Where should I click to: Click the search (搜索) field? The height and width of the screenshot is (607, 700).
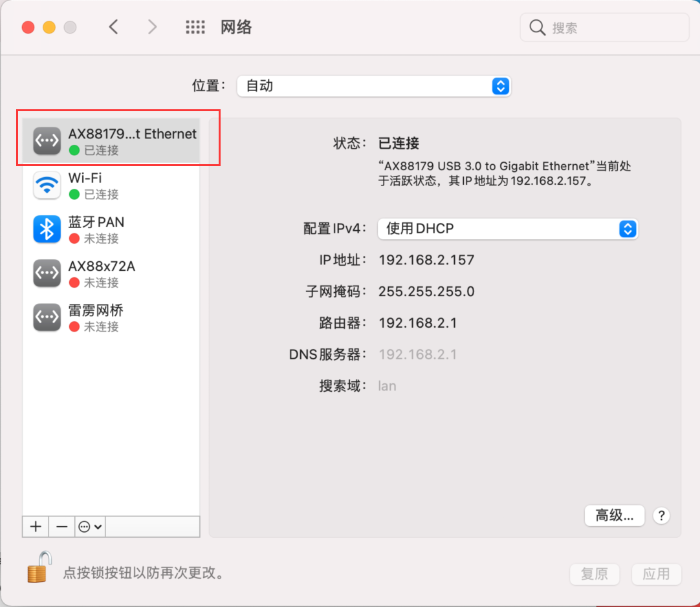(611, 28)
